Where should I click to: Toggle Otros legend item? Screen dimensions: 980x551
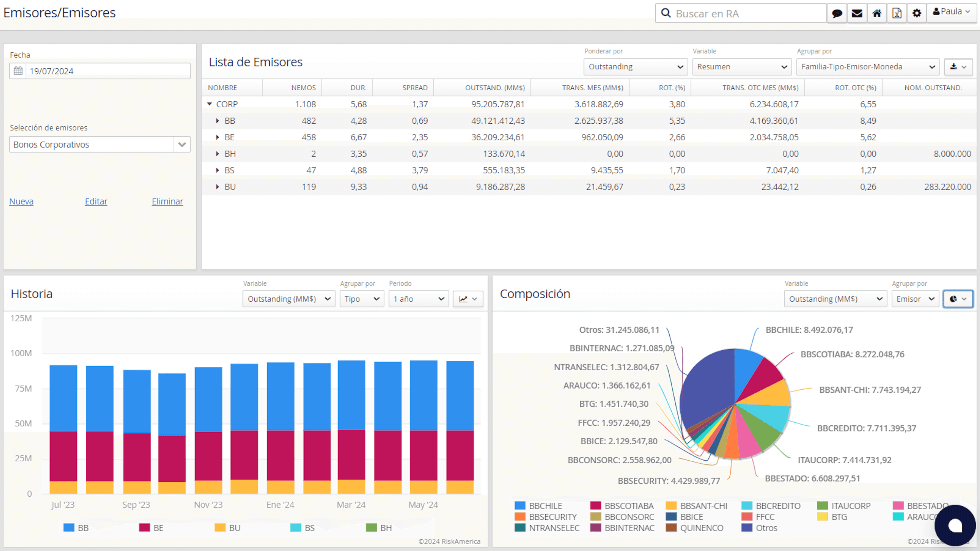coord(759,528)
